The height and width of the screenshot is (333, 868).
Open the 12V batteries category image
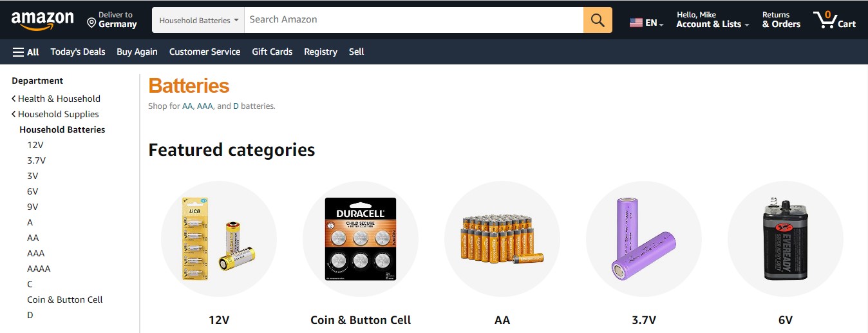(x=219, y=239)
